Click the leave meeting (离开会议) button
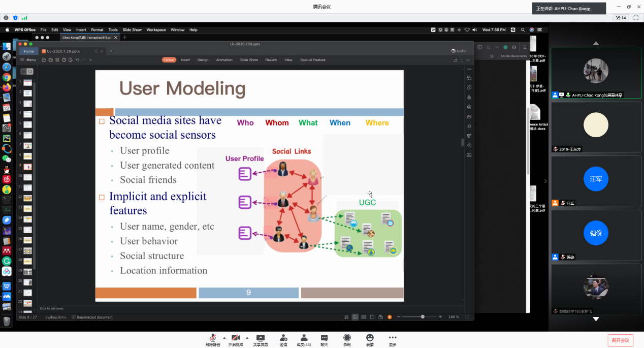 tap(620, 340)
